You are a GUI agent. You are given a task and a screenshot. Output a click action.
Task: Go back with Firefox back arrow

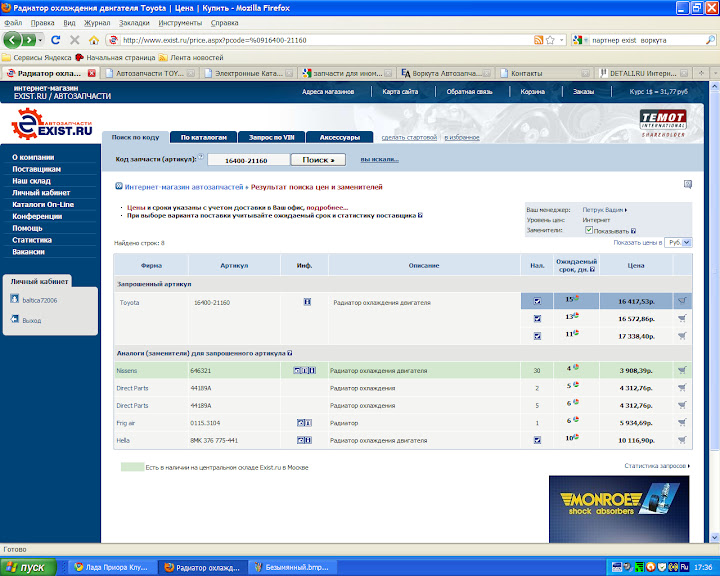click(x=12, y=40)
